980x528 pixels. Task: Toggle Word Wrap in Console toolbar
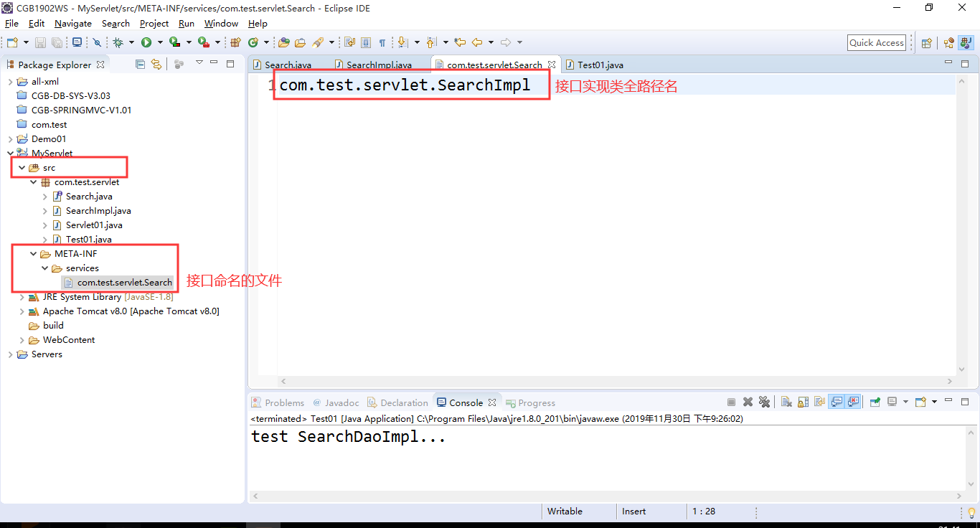(x=820, y=402)
